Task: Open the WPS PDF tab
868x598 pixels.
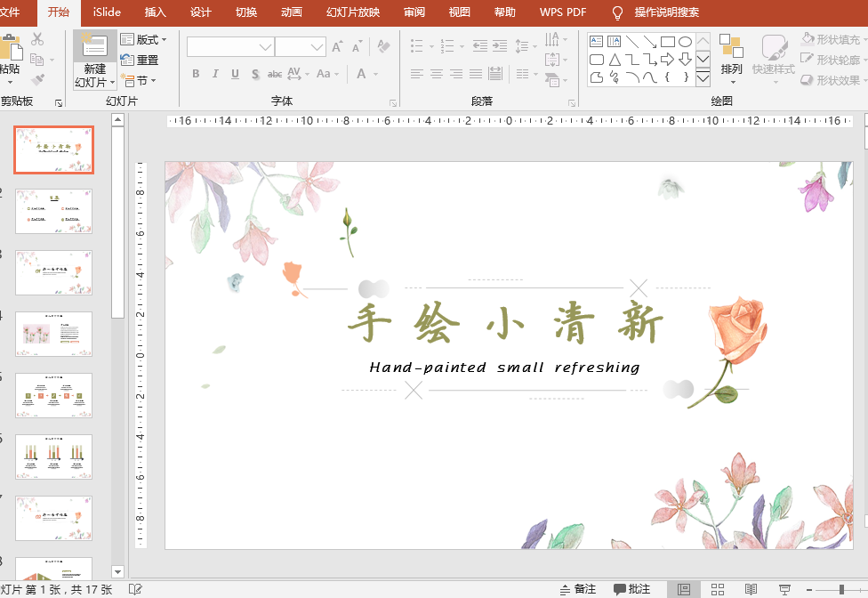Action: coord(562,12)
